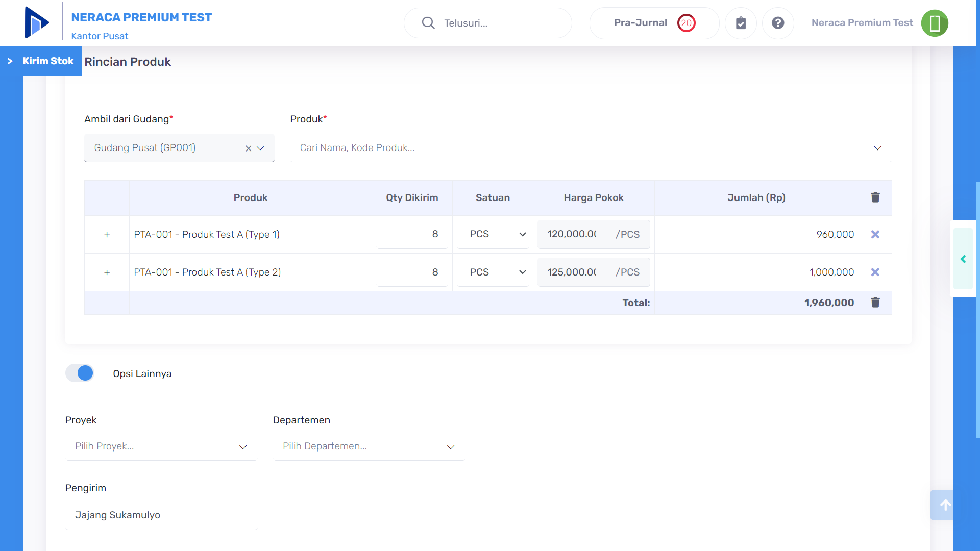Delete all rows using header trash icon
This screenshot has width=980, height=551.
(875, 197)
